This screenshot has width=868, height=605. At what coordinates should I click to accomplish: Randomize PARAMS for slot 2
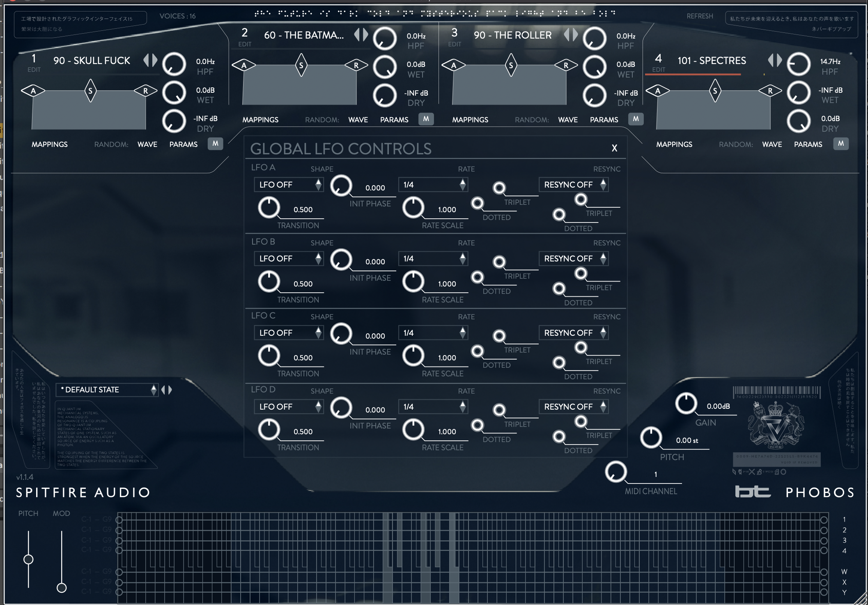394,120
